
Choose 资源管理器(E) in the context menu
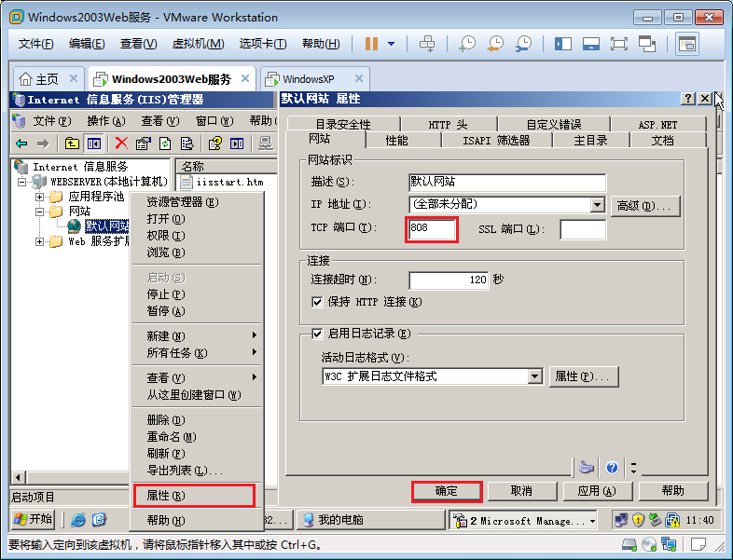coord(197,202)
